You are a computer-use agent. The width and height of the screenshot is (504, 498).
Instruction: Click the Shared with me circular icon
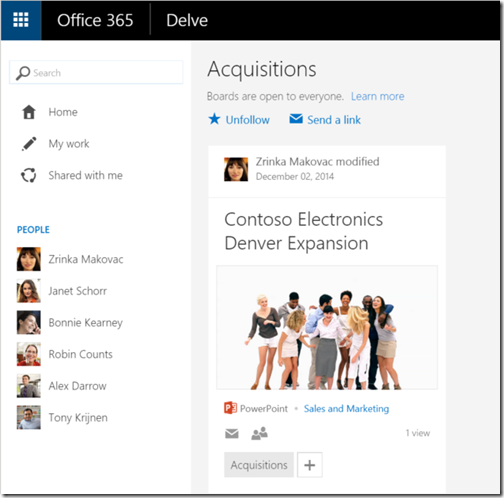(x=29, y=175)
